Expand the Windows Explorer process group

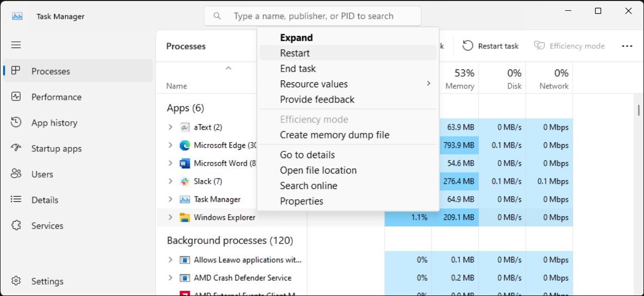coord(170,217)
